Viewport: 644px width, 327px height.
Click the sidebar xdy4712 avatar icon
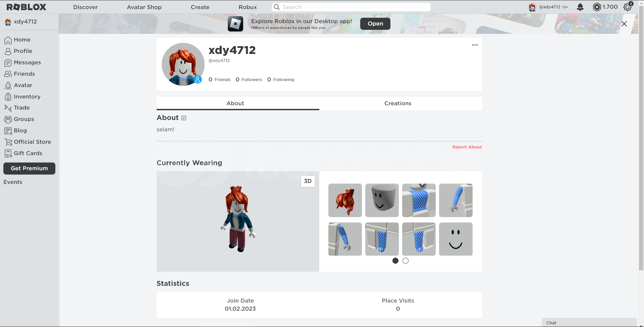point(8,22)
